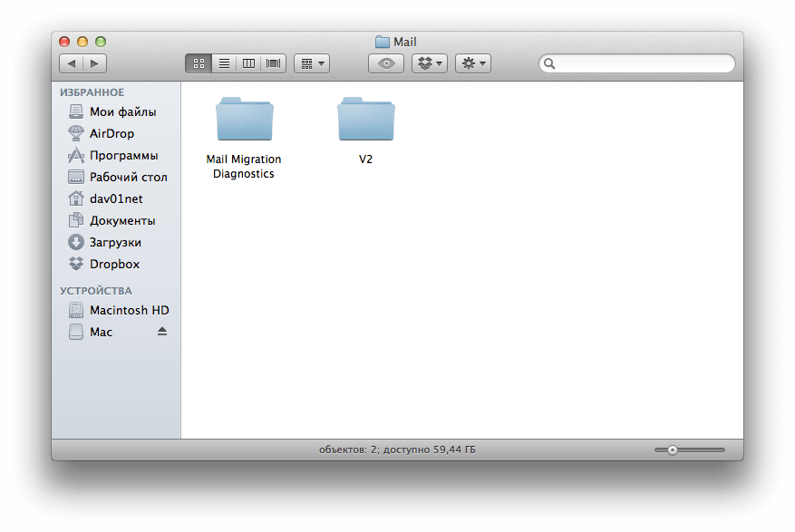The image size is (795, 532).
Task: Eject the Mac volume
Action: pyautogui.click(x=162, y=332)
